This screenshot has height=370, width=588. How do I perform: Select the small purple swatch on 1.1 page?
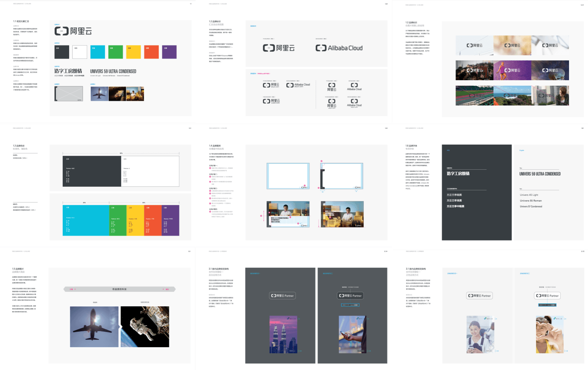point(169,52)
